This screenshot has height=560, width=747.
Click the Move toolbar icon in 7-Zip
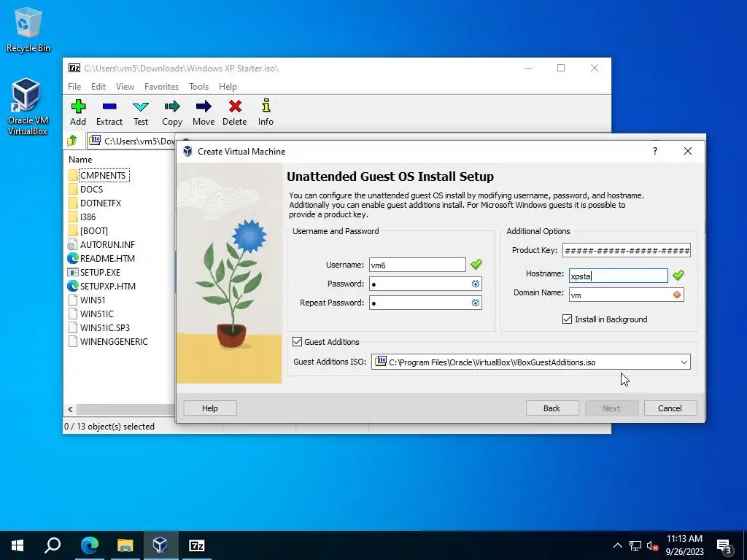[x=204, y=113]
